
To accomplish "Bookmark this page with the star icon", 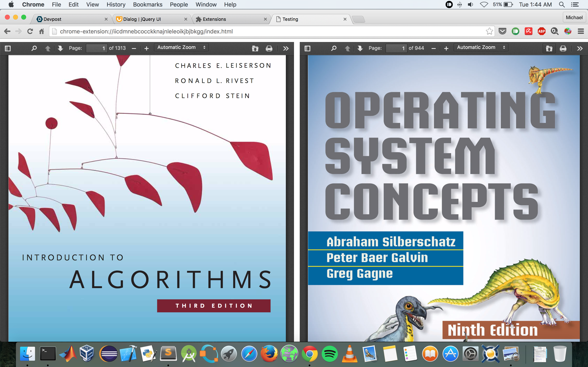I will point(489,31).
